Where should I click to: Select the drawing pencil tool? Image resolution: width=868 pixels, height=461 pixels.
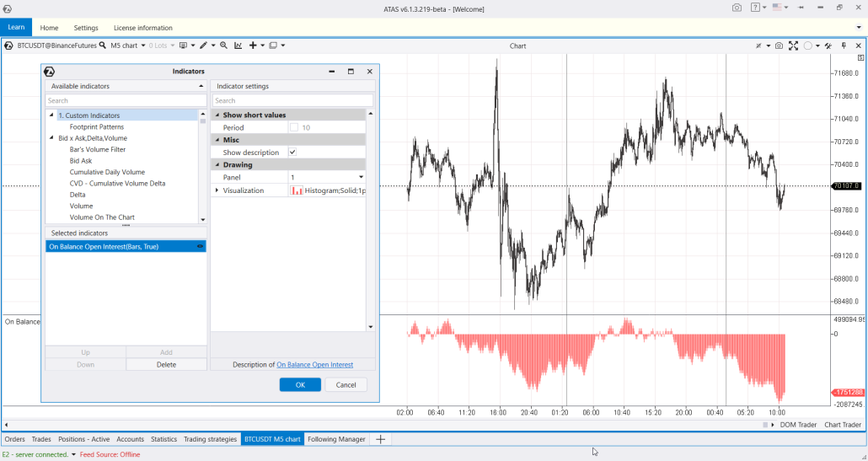click(204, 46)
